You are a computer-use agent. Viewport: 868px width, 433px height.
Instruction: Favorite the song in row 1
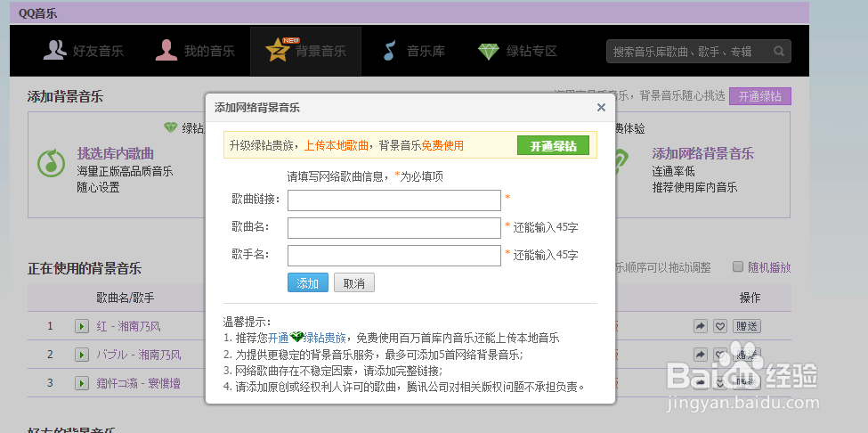pos(719,326)
